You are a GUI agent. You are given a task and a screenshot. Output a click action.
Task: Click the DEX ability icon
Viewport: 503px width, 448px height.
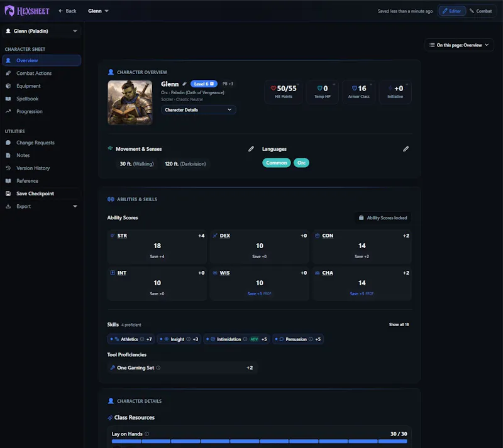pos(215,236)
